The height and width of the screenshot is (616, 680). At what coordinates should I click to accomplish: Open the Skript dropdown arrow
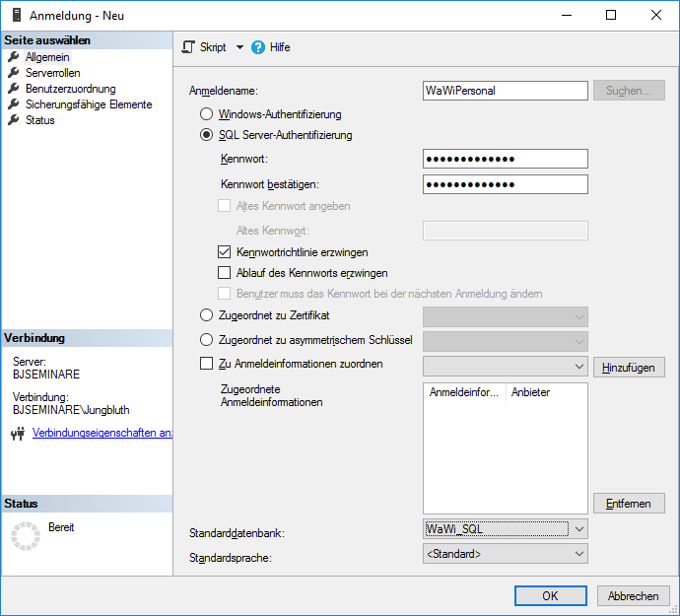pyautogui.click(x=239, y=47)
